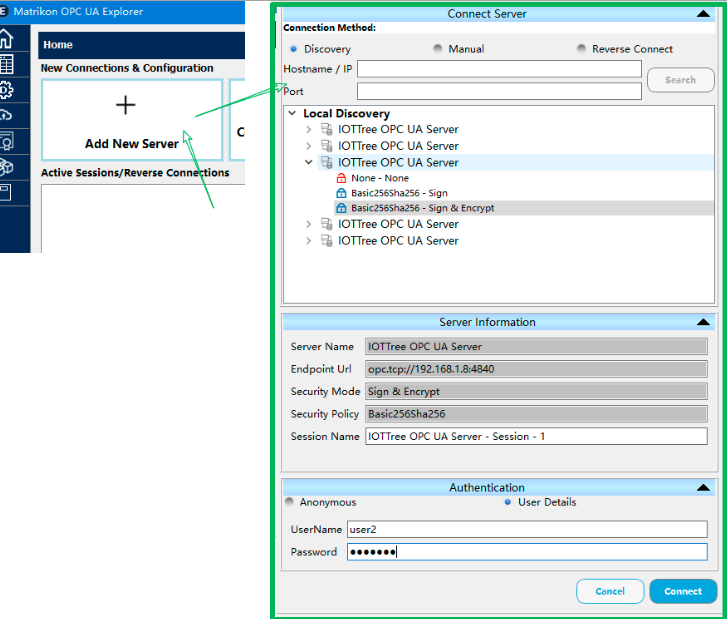Focus the Port field
The image size is (727, 619).
[x=499, y=91]
